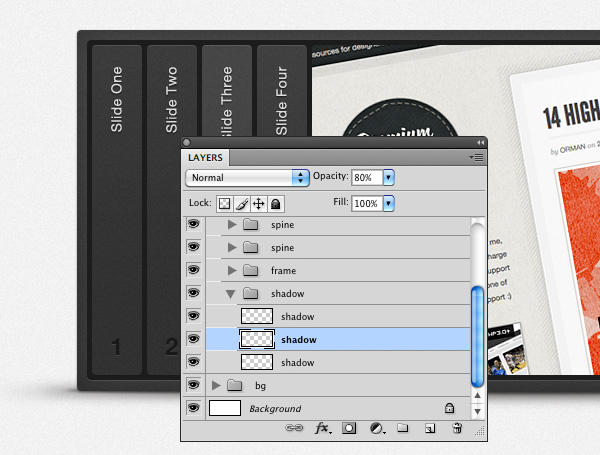
Task: Delete layer with trash icon
Action: pos(457,428)
